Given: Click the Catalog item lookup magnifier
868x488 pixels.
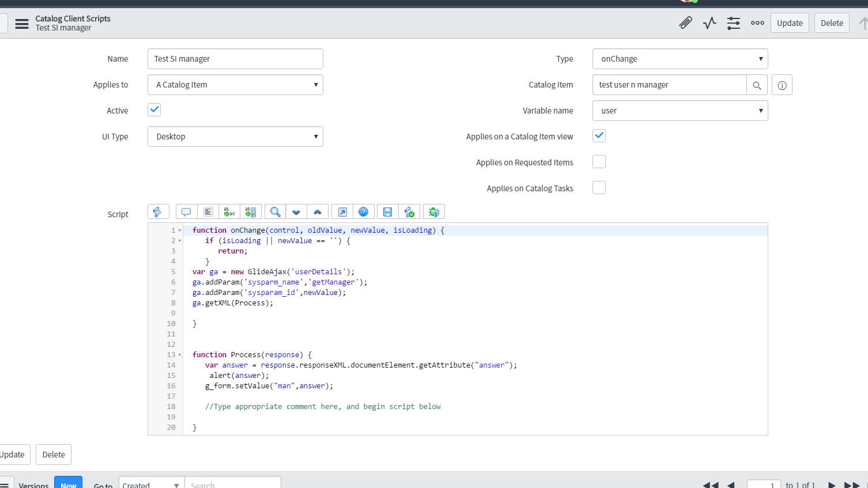Looking at the screenshot, I should (x=757, y=85).
